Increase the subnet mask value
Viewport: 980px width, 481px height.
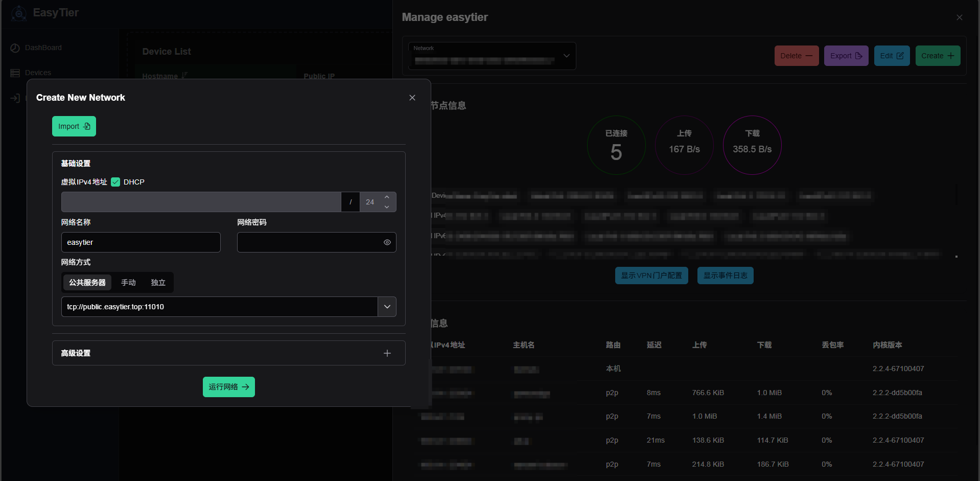click(x=387, y=197)
